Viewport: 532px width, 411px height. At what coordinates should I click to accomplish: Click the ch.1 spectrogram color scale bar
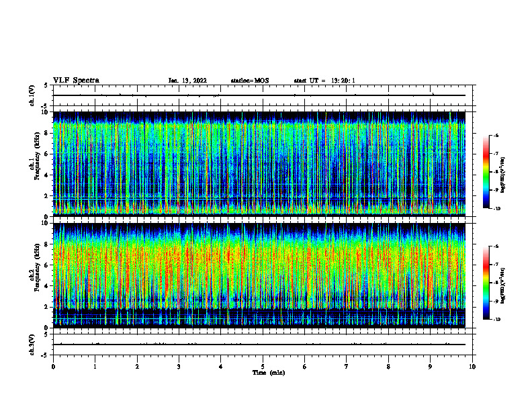[x=486, y=172]
